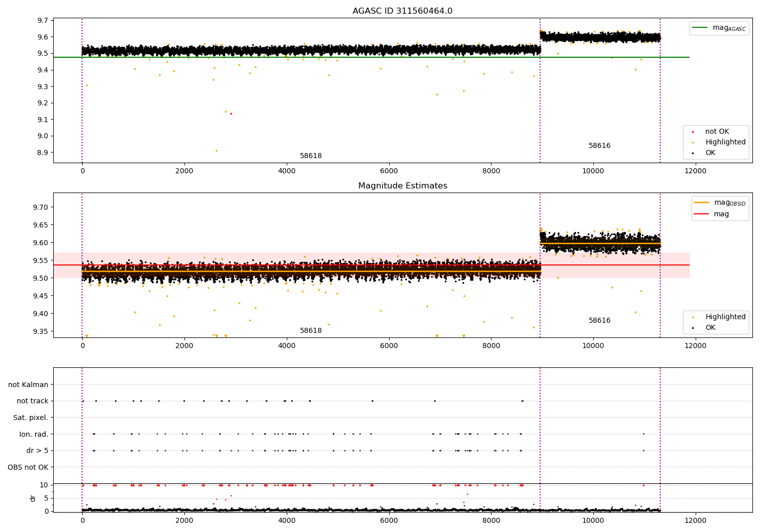The image size is (760, 532).
Task: Click the 'dr > 5' row label
Action: click(x=37, y=450)
